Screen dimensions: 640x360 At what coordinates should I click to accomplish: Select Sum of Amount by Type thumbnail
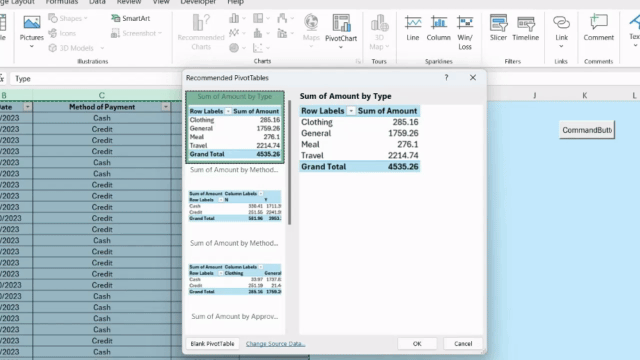tap(235, 127)
